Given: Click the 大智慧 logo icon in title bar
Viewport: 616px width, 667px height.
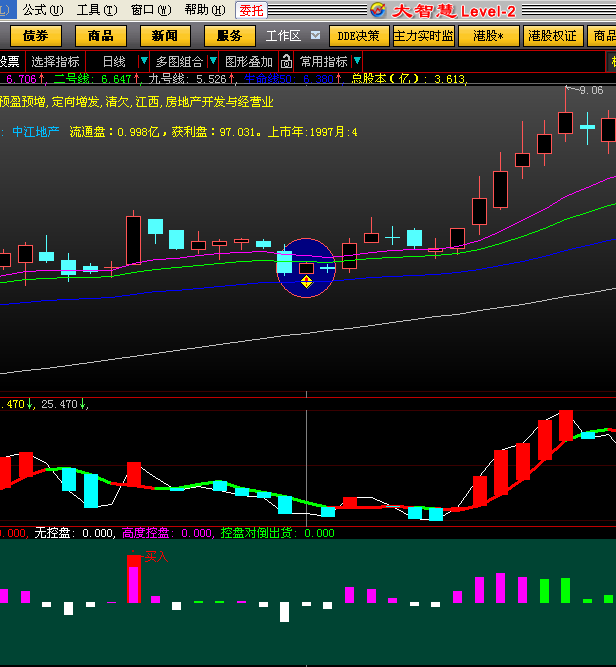Looking at the screenshot, I should 377,10.
